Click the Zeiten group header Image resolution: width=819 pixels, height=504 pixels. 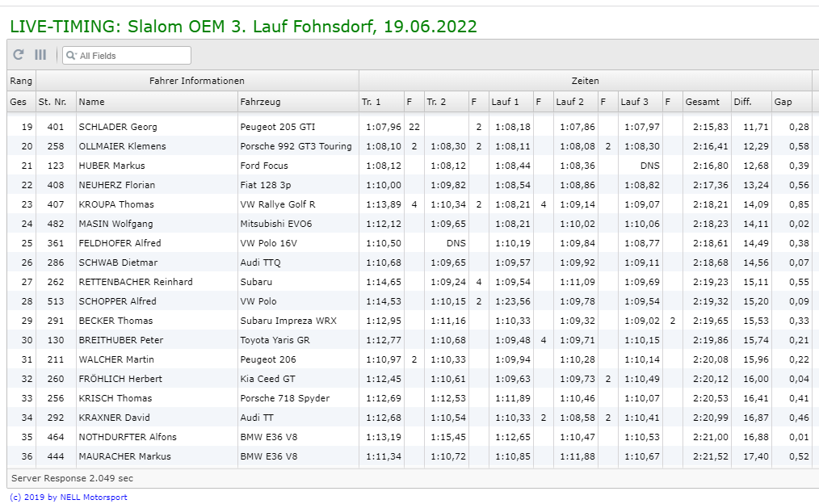tap(585, 81)
